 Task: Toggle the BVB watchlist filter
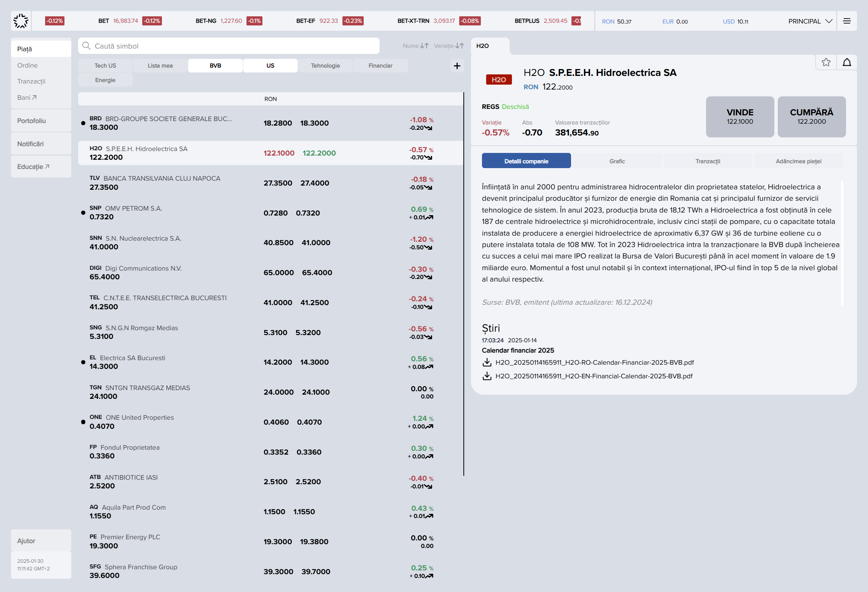coord(215,66)
